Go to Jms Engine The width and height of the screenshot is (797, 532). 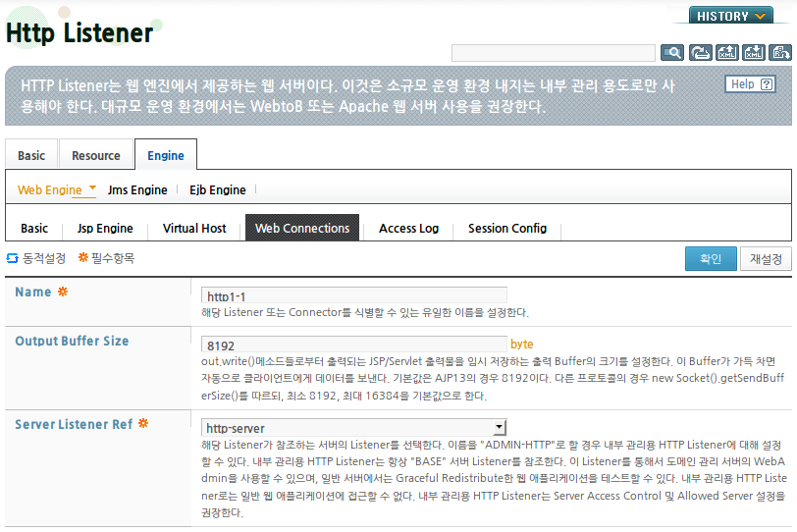pos(137,189)
